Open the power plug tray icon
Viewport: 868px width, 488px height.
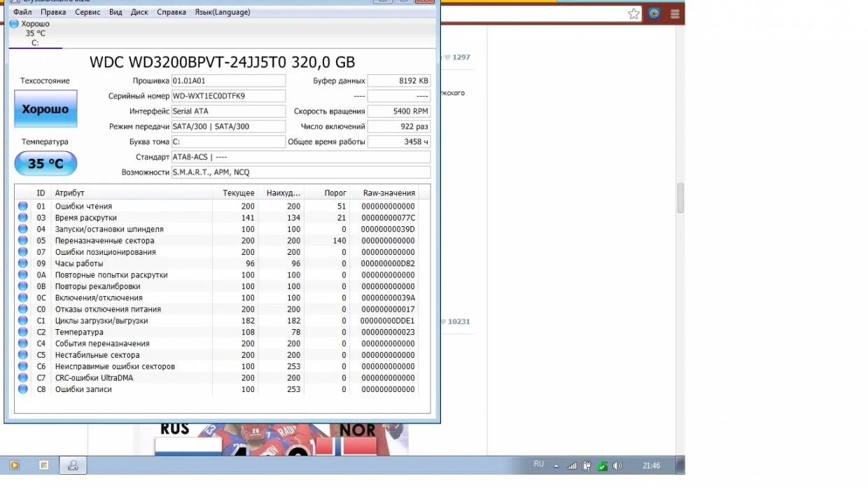[587, 466]
